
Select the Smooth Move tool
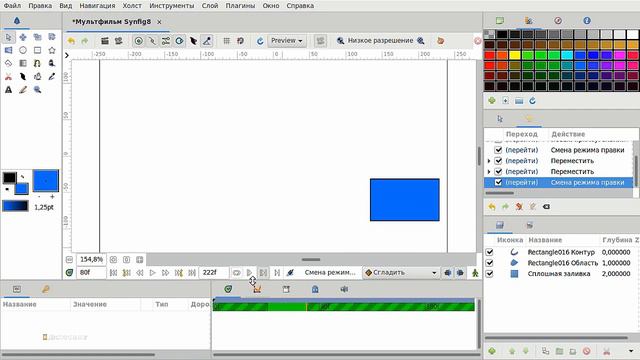coord(23,37)
